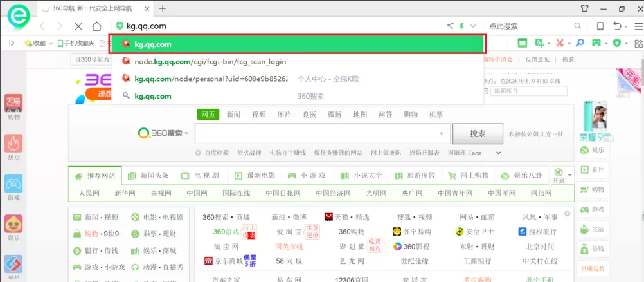This screenshot has width=644, height=282.
Task: Open the 人民网 link
Action: coord(89,193)
